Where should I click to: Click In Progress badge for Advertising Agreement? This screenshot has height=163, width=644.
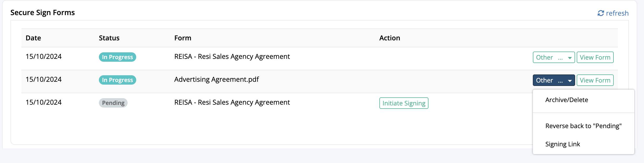click(x=117, y=80)
